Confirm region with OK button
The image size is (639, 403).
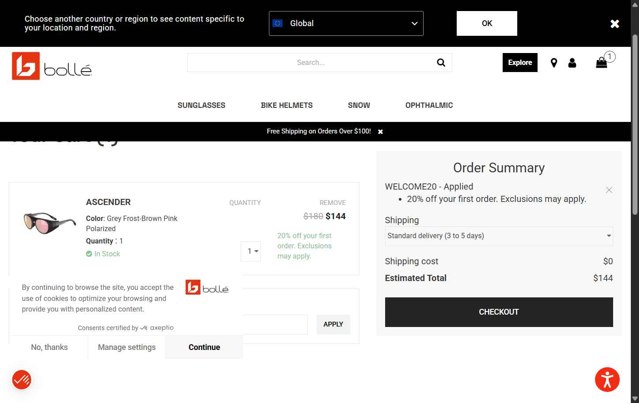pos(487,23)
